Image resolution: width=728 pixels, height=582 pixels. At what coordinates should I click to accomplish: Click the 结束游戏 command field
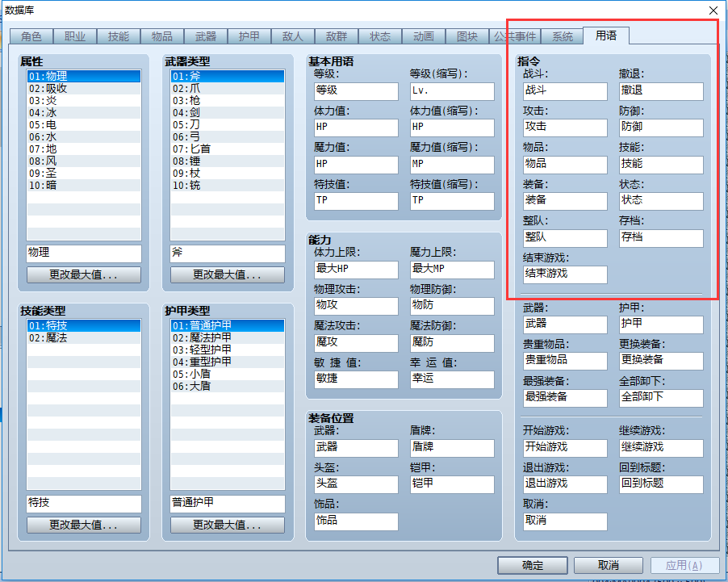click(x=565, y=274)
